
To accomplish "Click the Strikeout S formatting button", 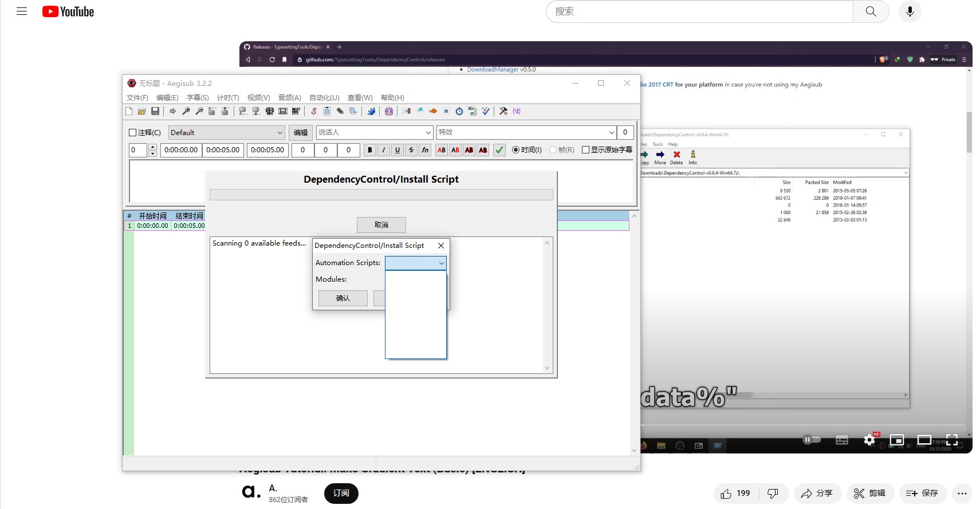I will [x=411, y=150].
